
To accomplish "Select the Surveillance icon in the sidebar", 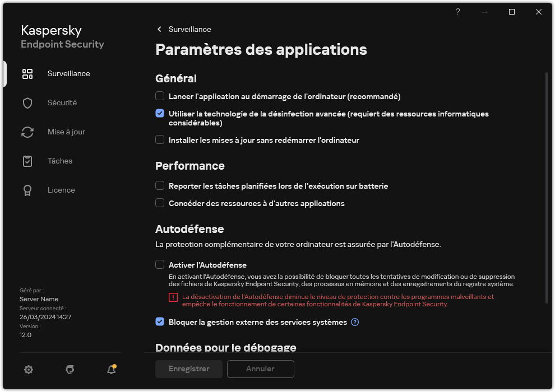I will click(27, 73).
